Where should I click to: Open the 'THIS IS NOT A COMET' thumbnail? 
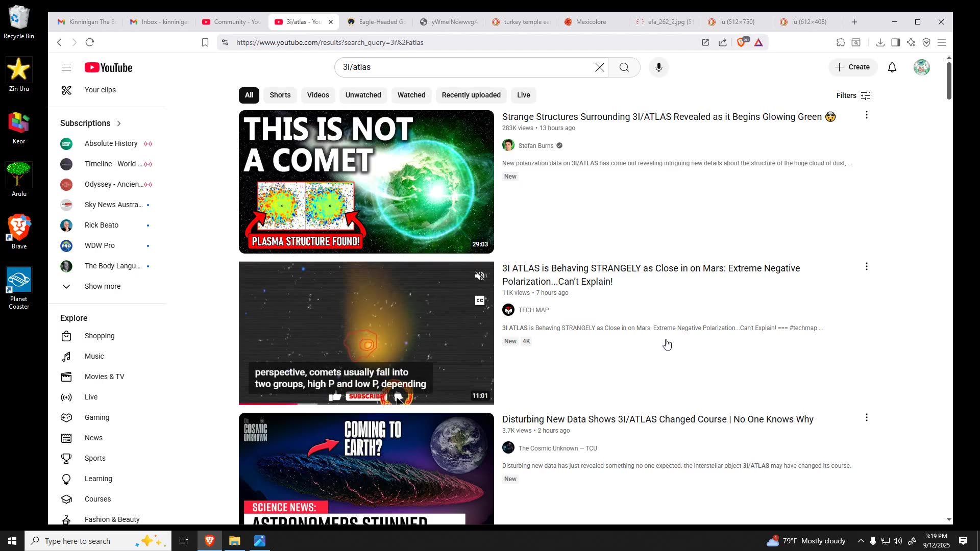tap(366, 181)
